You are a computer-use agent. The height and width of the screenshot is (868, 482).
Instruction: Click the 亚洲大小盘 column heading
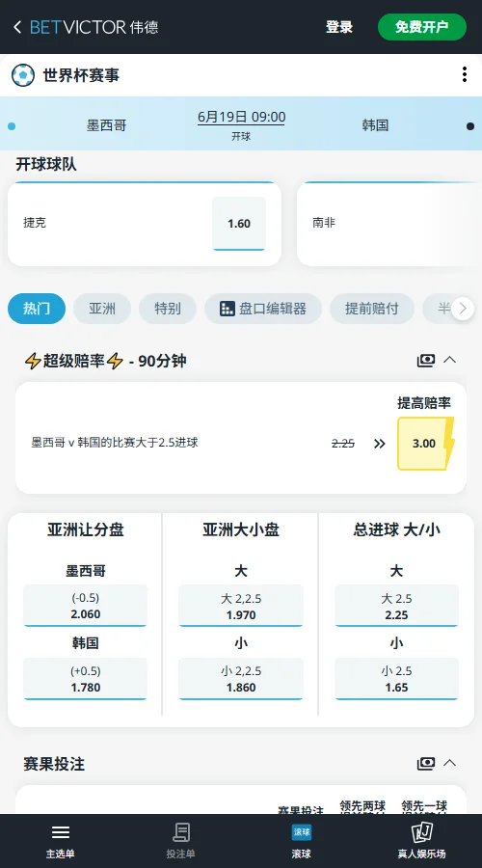pos(241,529)
